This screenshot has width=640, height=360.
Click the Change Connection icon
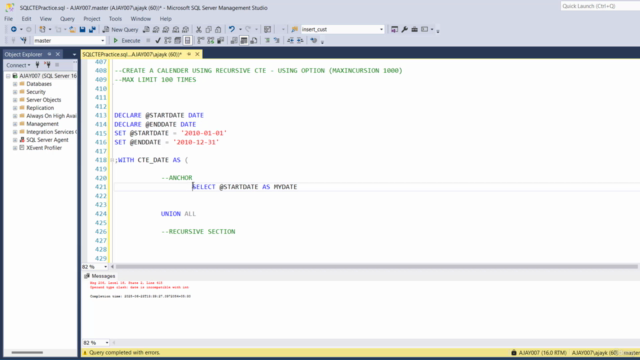[x=24, y=40]
